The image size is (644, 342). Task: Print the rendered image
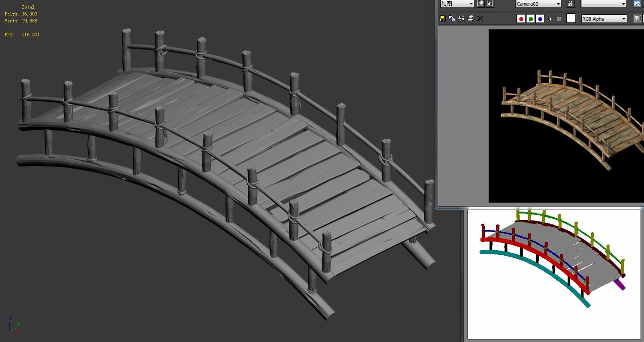471,18
